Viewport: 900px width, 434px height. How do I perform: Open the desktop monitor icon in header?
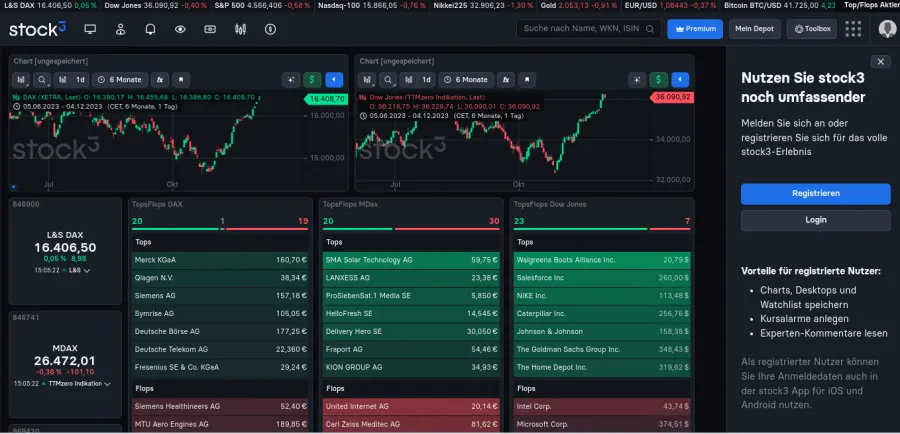tap(90, 29)
